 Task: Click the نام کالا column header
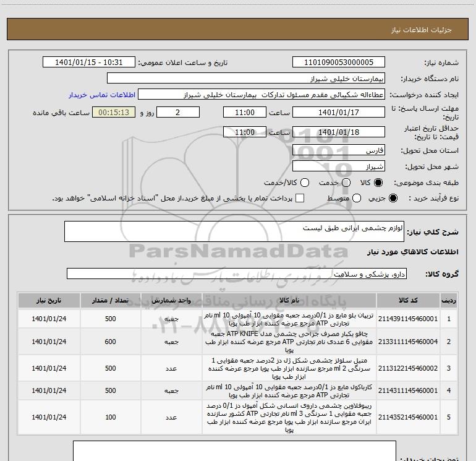click(x=289, y=300)
